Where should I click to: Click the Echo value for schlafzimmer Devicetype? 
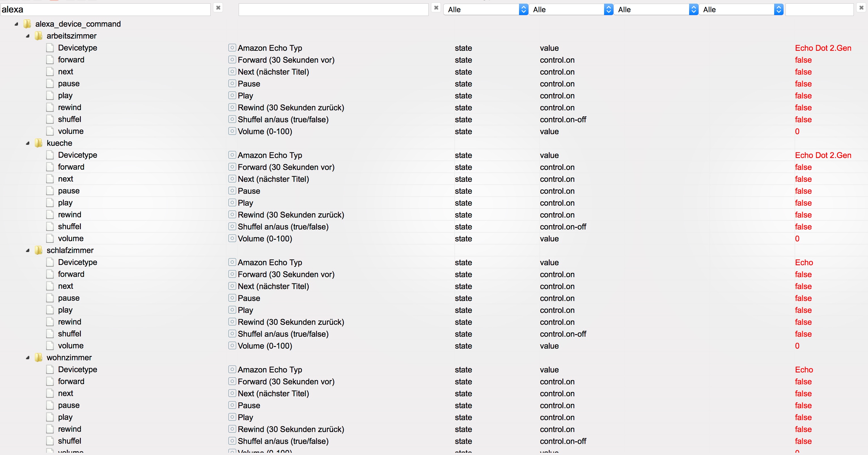[x=804, y=262]
